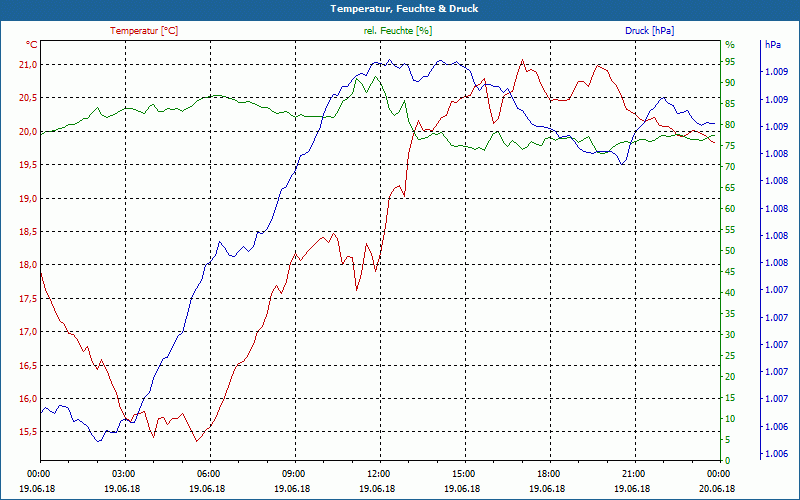
Task: Click the green humidity axis value "55"
Action: pyautogui.click(x=730, y=230)
